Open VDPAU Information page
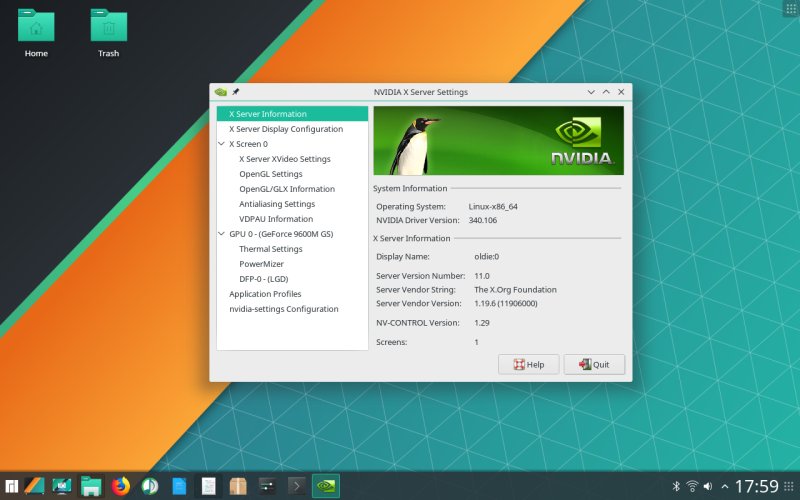Screen dimensions: 800x500 [x=276, y=219]
